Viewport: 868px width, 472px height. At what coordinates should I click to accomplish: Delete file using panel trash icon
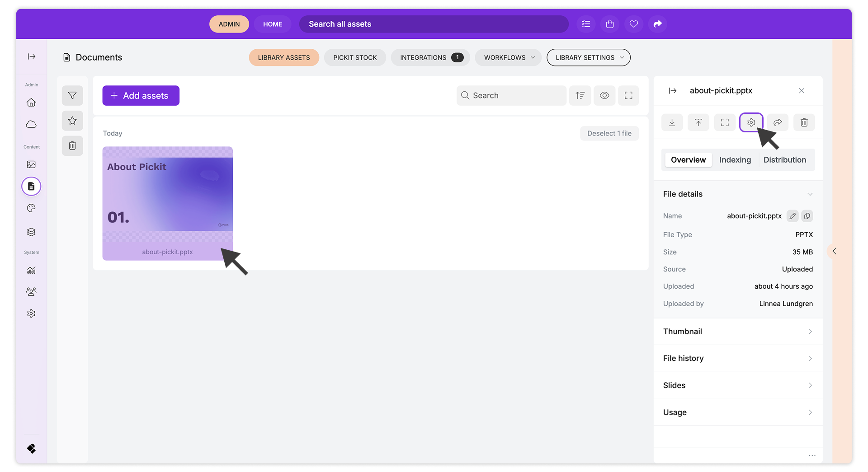pos(804,122)
